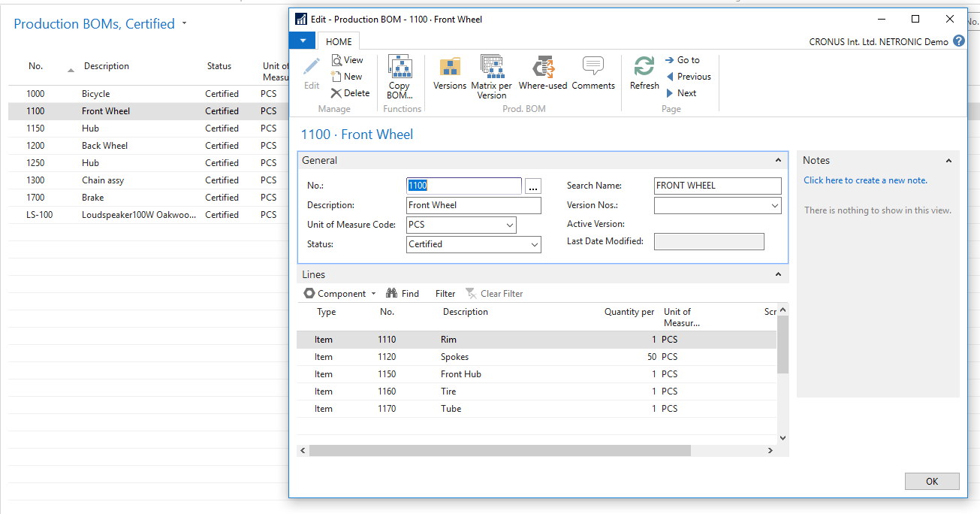Clear the filter on Lines

click(494, 293)
